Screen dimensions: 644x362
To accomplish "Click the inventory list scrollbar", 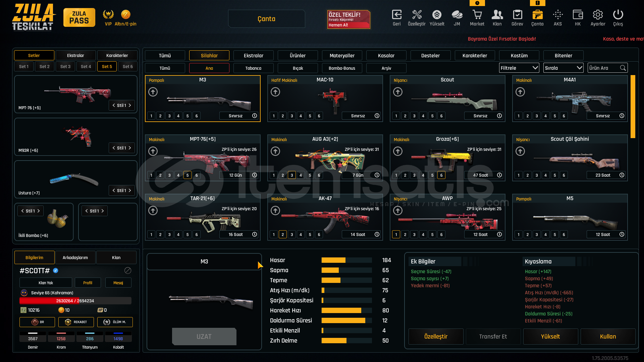I will pyautogui.click(x=633, y=107).
